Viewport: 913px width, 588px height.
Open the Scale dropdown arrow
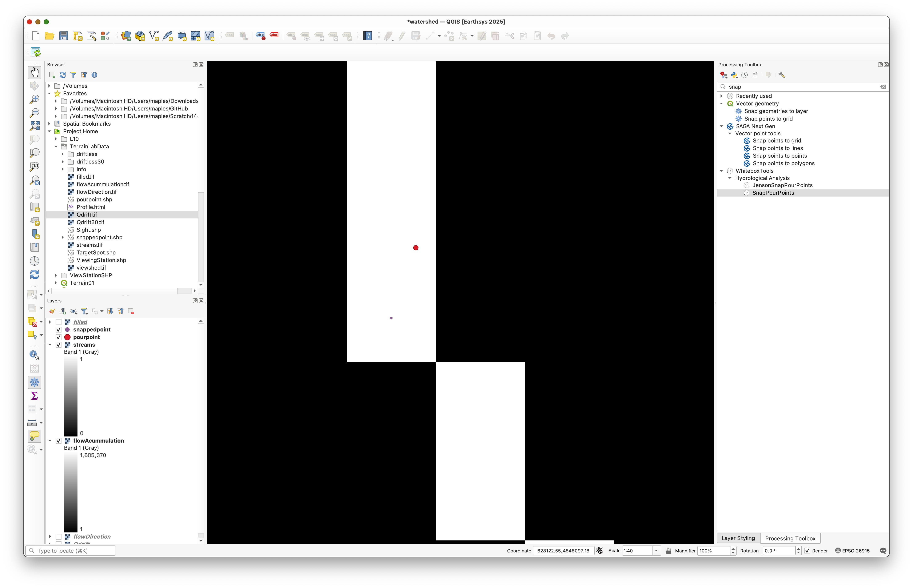pyautogui.click(x=656, y=551)
